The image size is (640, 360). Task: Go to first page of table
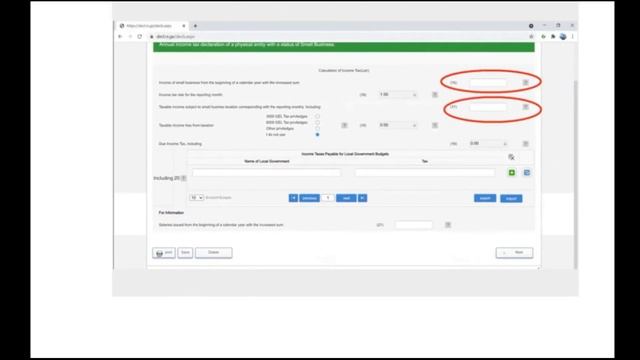point(293,198)
